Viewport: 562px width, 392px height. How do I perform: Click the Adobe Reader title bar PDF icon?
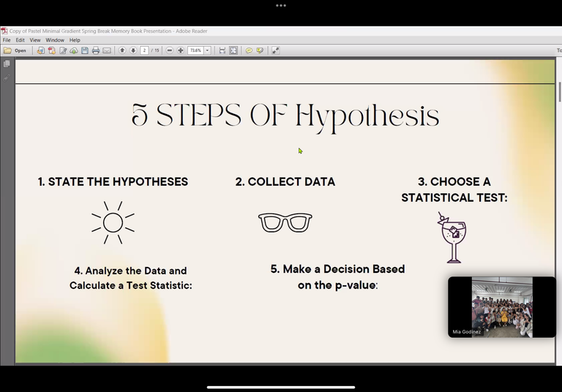click(x=4, y=31)
